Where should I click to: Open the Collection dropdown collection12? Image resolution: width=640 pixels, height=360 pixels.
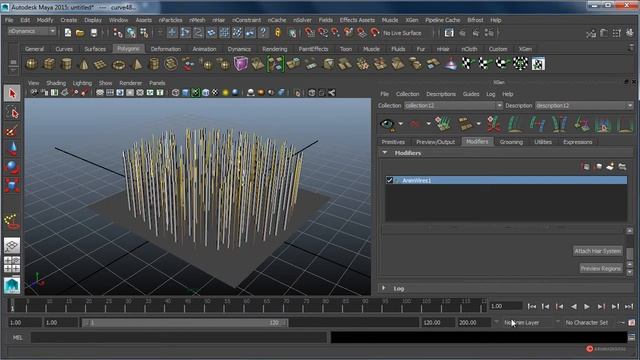pos(453,105)
